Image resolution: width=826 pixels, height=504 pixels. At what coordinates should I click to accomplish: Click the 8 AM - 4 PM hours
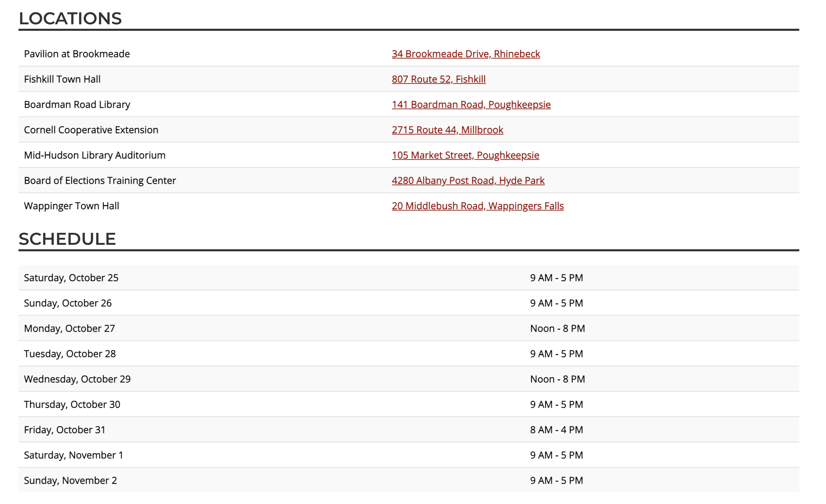click(556, 430)
